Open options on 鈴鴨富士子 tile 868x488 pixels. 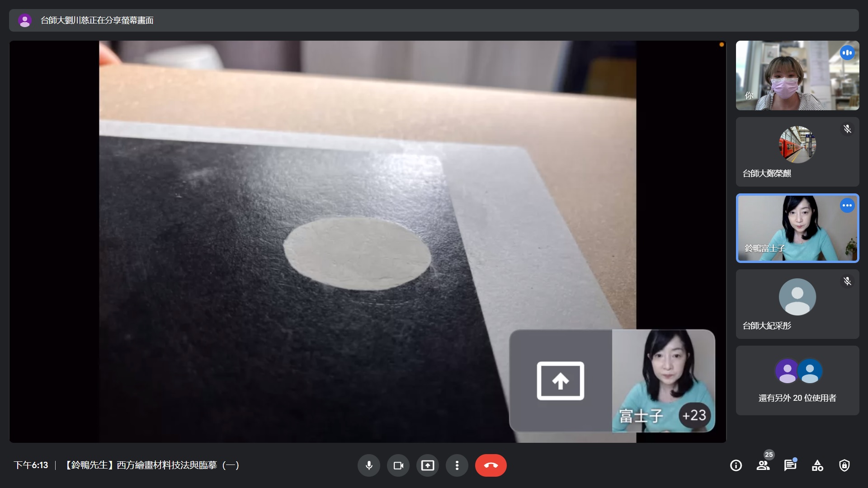point(847,206)
